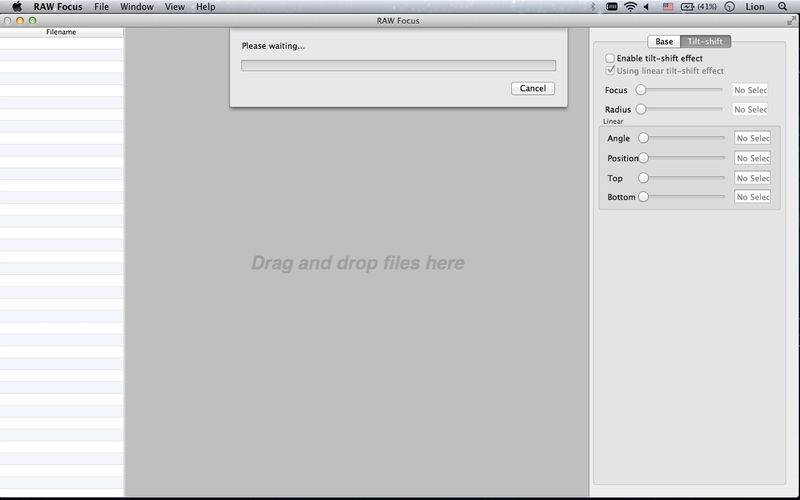Click the Bottom value field
This screenshot has width=800, height=500.
[x=752, y=197]
